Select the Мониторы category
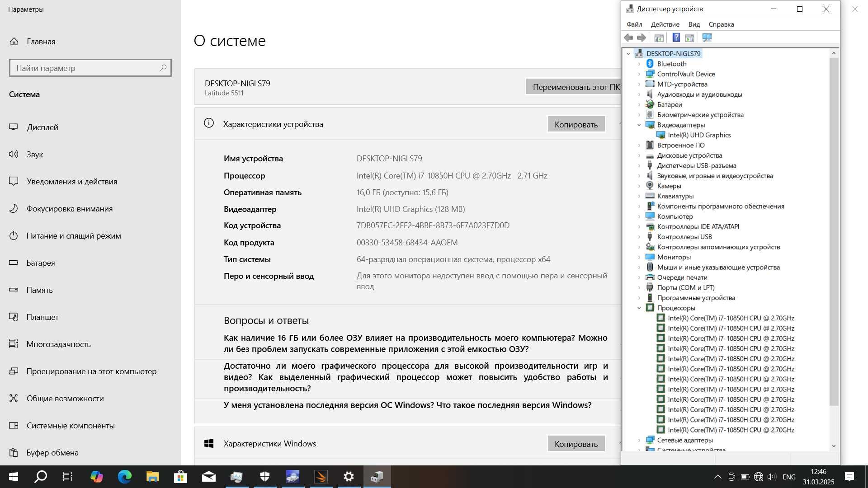Screen dimensions: 868x488 click(x=674, y=257)
